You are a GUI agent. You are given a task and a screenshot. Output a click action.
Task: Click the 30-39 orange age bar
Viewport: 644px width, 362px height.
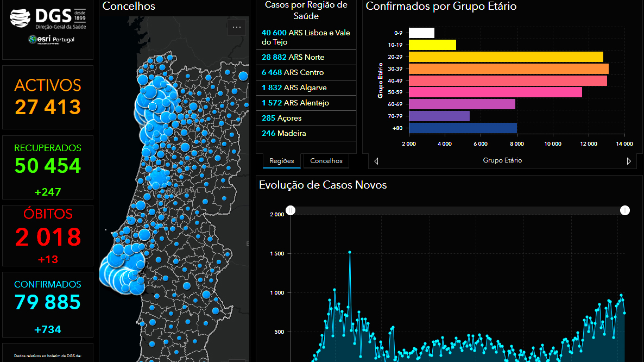coord(508,68)
